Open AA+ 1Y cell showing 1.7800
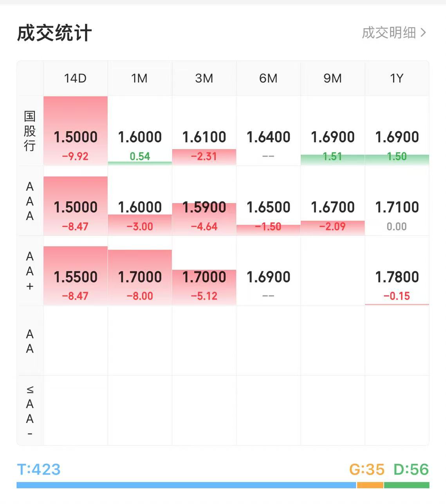This screenshot has width=446, height=504. click(397, 271)
